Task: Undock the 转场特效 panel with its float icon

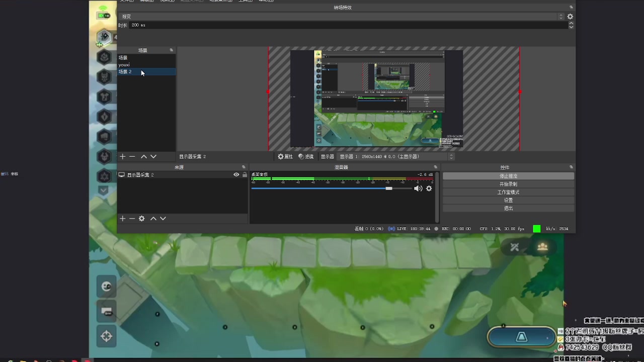Action: point(571,8)
